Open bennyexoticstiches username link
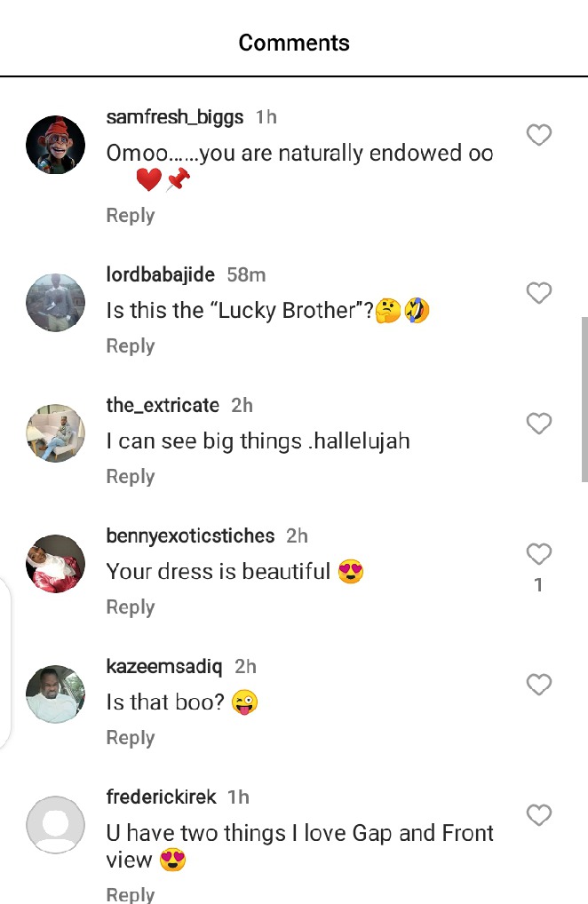588x904 pixels. coord(190,535)
